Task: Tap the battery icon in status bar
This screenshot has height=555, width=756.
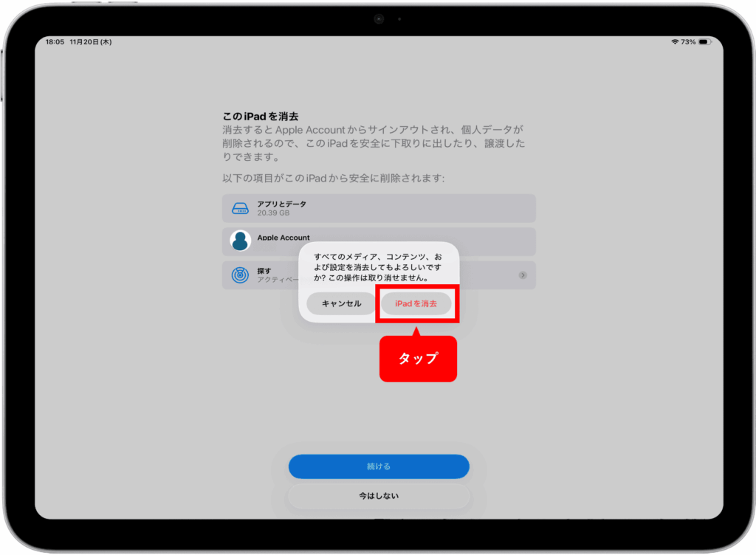Action: pos(704,42)
